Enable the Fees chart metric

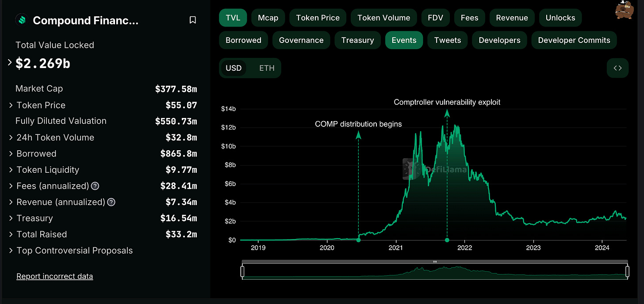click(469, 18)
